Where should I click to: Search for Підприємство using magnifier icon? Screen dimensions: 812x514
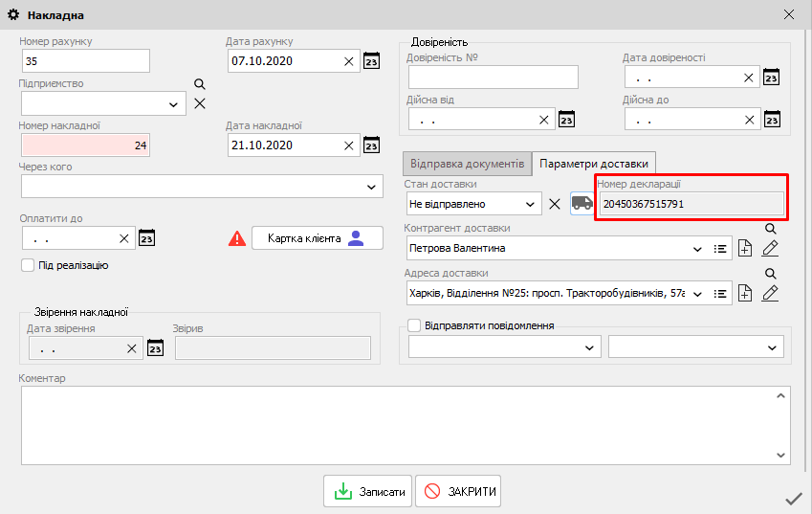(x=200, y=84)
